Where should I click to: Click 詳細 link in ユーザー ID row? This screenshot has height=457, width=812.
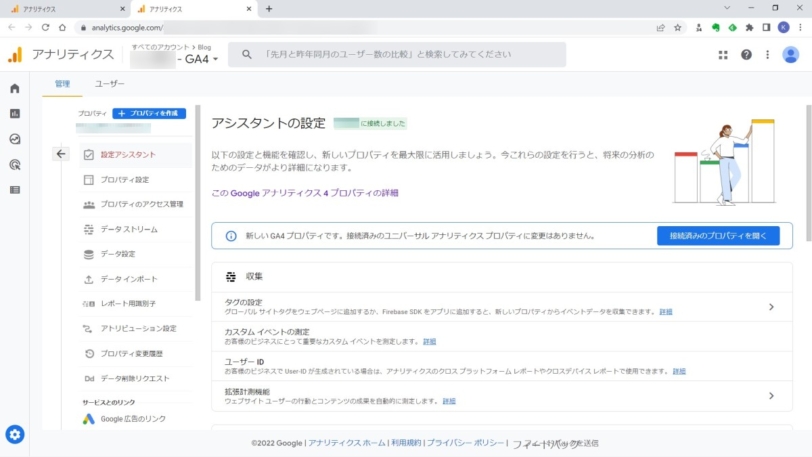(x=679, y=371)
